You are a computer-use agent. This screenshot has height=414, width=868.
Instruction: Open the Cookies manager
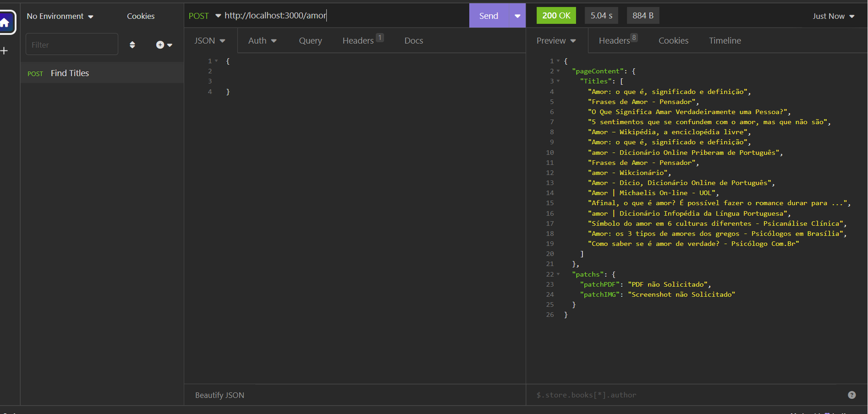click(x=141, y=16)
